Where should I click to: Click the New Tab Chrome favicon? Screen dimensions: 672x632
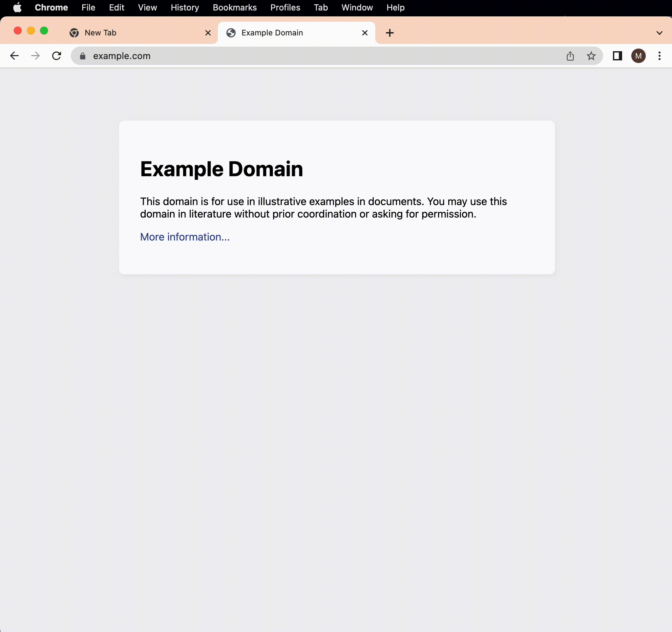pyautogui.click(x=74, y=33)
